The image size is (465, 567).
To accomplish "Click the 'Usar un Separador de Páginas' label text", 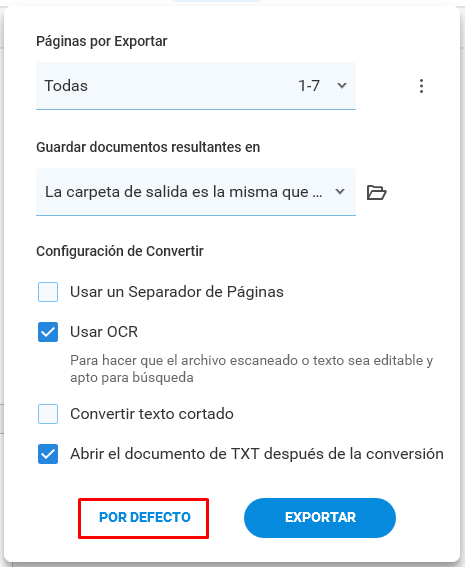I will click(x=177, y=292).
